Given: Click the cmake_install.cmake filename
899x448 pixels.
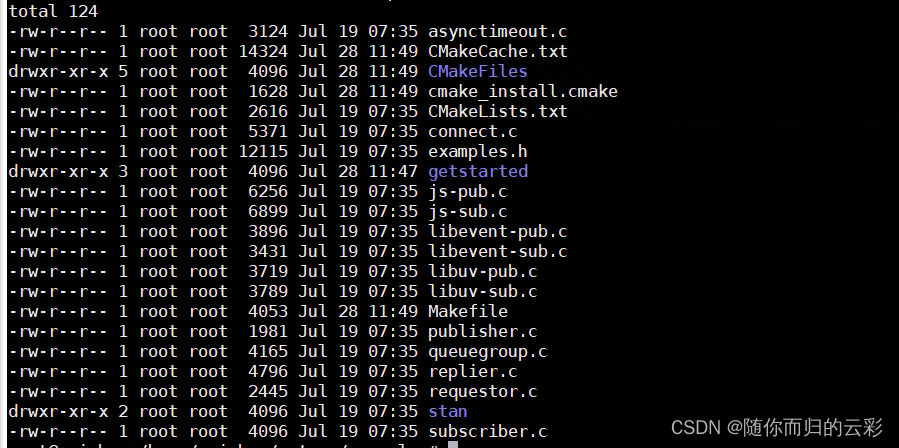Looking at the screenshot, I should coord(522,91).
